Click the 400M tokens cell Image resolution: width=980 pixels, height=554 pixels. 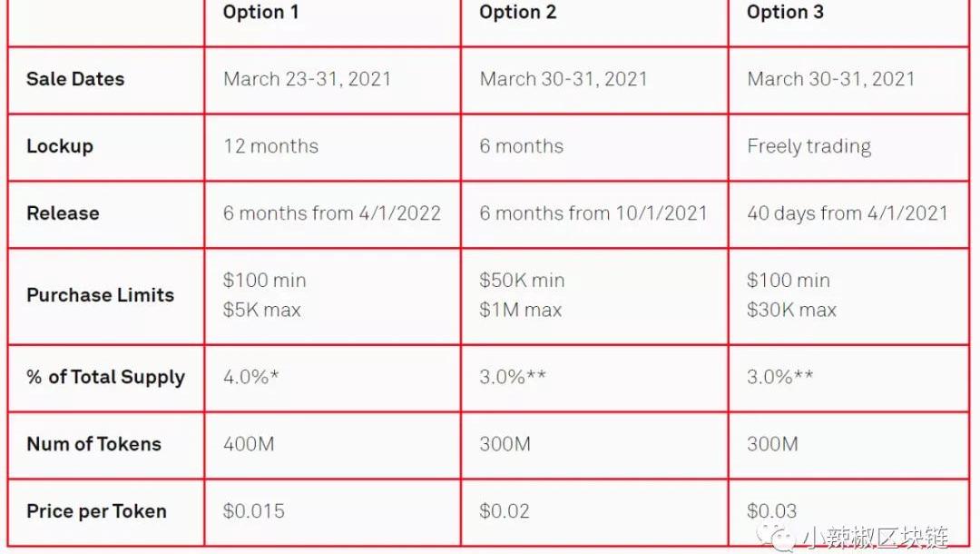pyautogui.click(x=249, y=444)
